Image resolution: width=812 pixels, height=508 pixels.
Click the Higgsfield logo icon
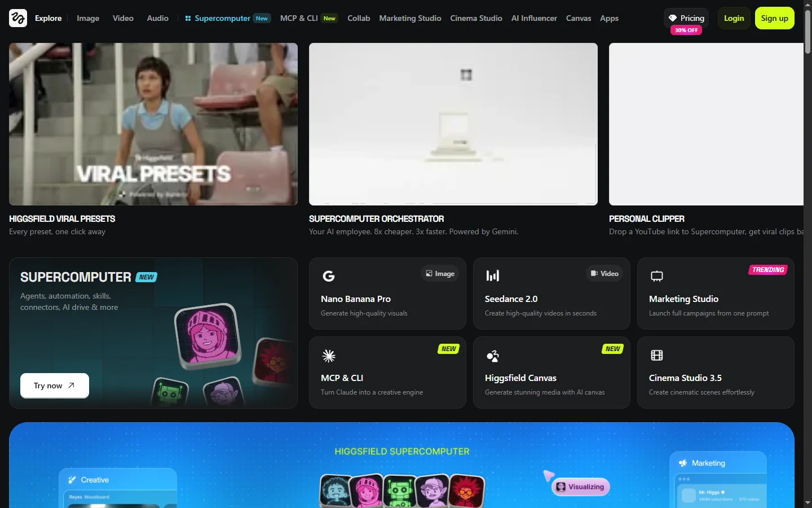click(18, 18)
